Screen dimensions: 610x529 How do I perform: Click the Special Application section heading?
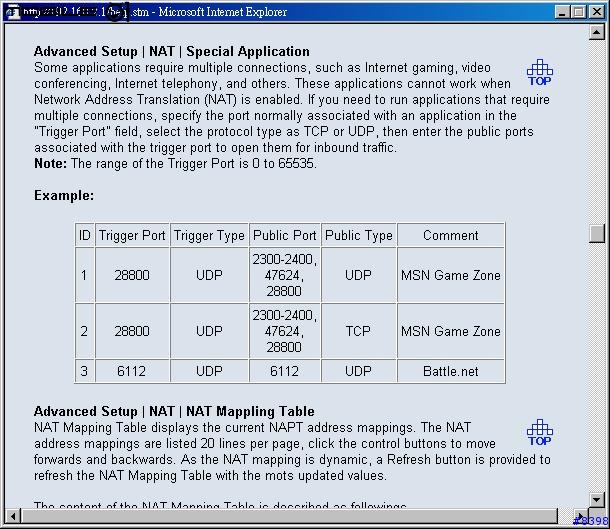[x=172, y=51]
